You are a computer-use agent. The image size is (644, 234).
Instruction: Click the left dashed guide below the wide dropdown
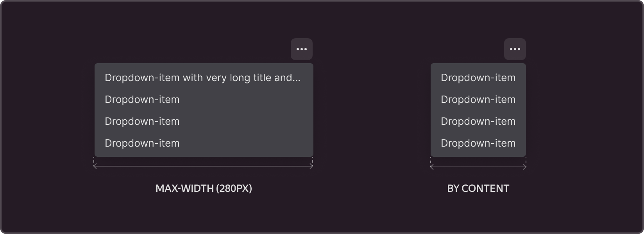point(94,160)
